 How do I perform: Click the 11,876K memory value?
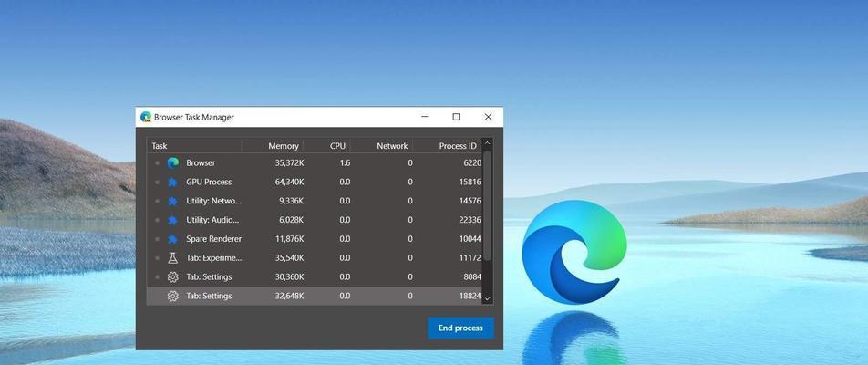pyautogui.click(x=289, y=239)
